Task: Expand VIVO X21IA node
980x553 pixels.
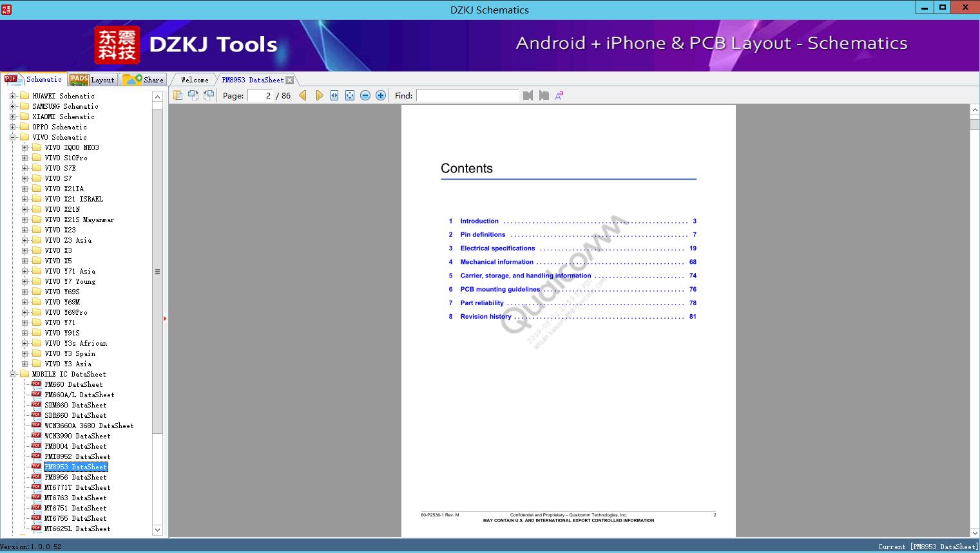Action: 24,189
